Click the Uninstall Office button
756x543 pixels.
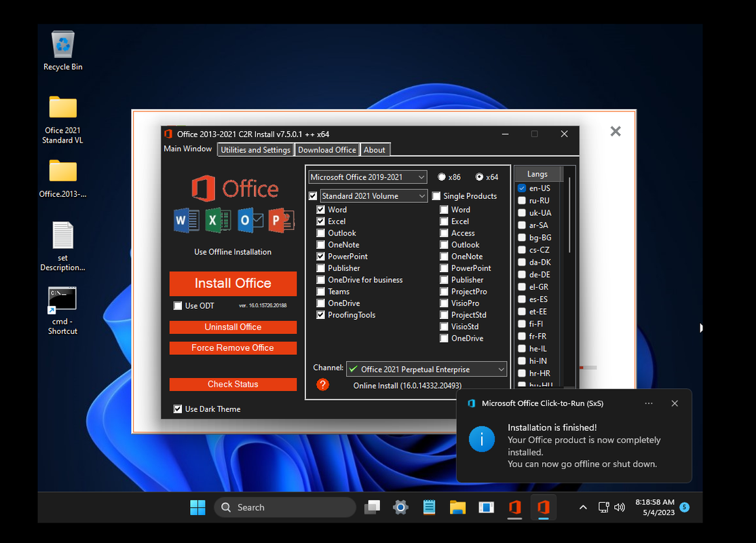(x=233, y=327)
